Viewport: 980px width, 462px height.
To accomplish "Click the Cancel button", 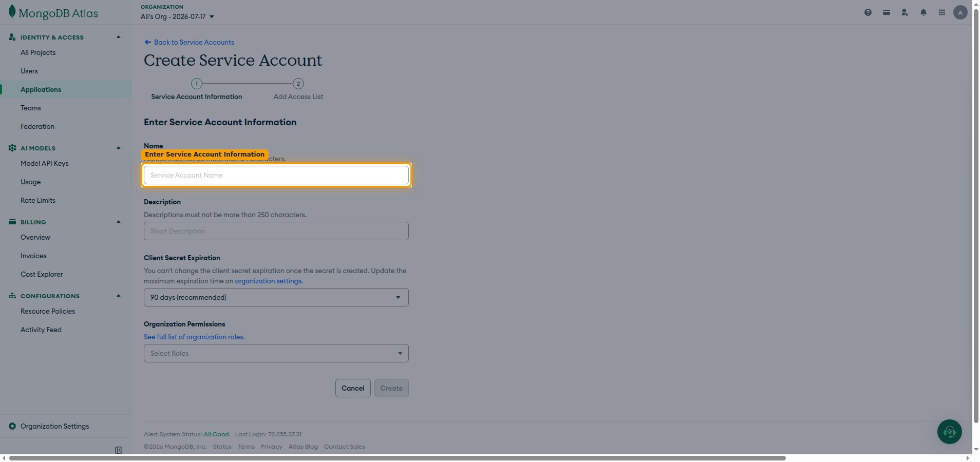I will [x=353, y=388].
